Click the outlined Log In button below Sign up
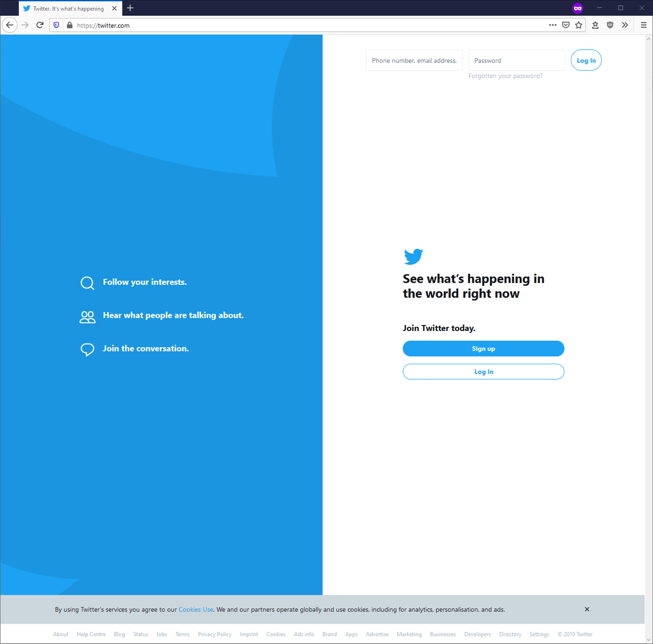Screen dimensions: 653x644 483,372
